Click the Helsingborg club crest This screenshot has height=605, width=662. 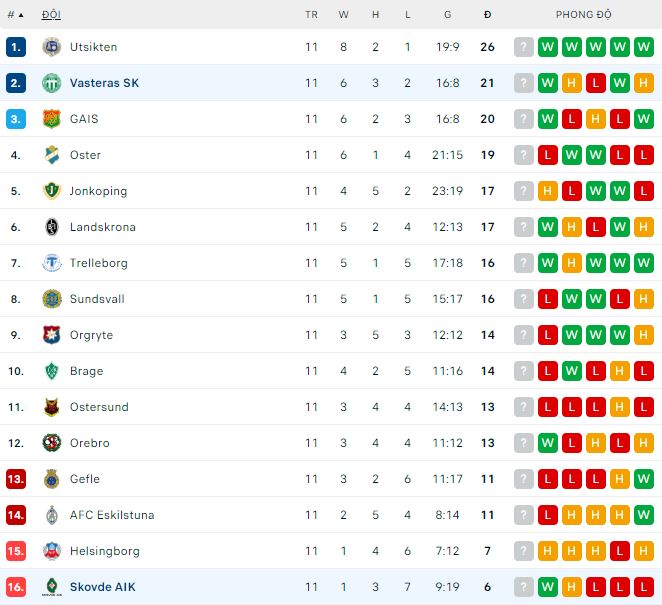(51, 551)
